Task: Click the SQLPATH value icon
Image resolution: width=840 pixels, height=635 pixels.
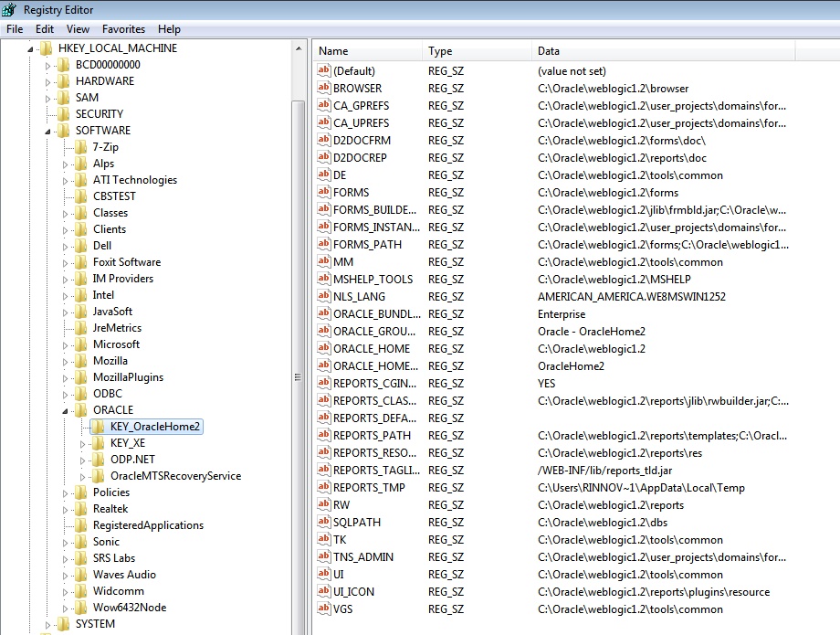Action: point(323,522)
